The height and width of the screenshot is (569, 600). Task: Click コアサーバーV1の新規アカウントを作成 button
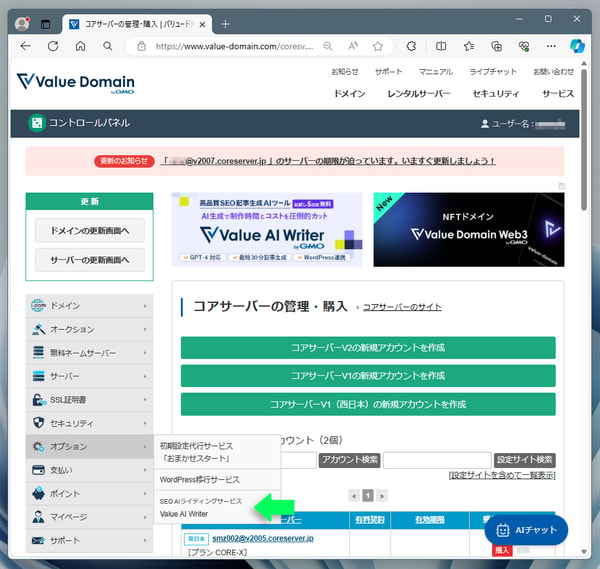pos(368,376)
